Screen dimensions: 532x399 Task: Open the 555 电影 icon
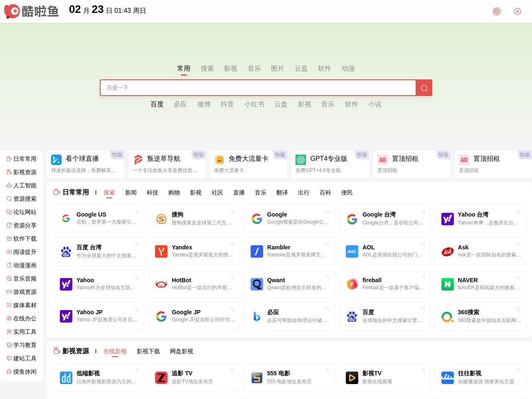click(257, 377)
